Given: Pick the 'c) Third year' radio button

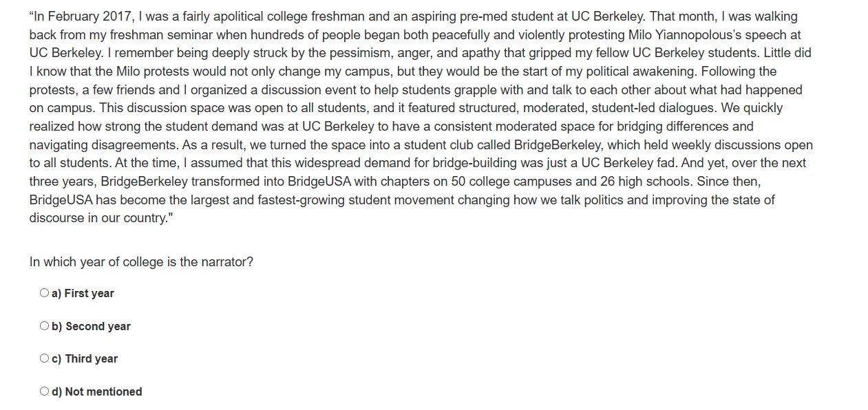Looking at the screenshot, I should (x=45, y=358).
